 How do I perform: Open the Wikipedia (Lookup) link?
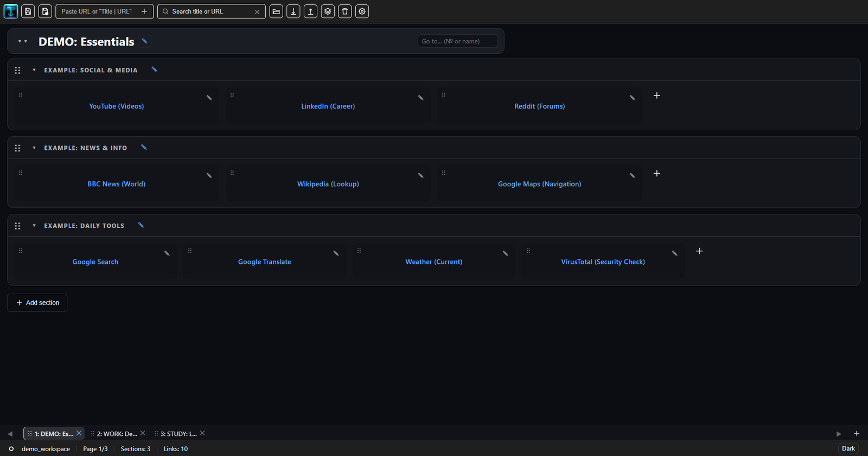pyautogui.click(x=328, y=184)
